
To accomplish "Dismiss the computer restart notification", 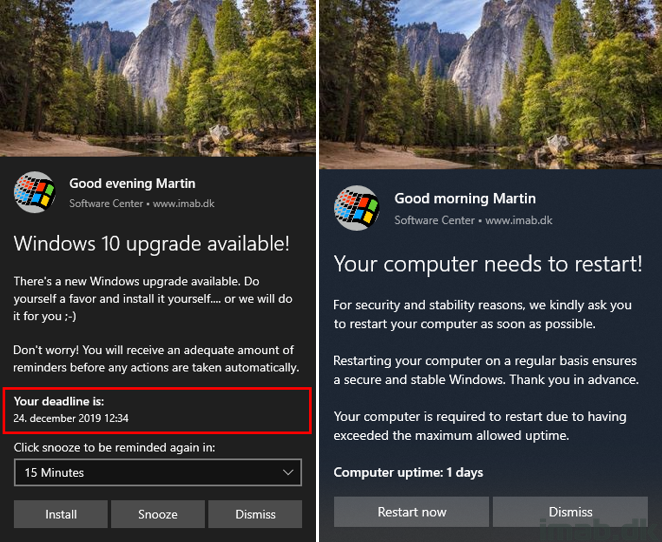I will (x=570, y=512).
